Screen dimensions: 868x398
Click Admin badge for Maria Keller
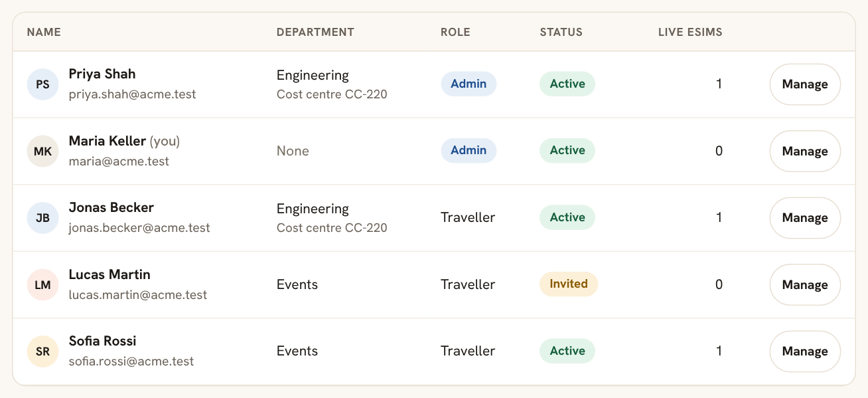(469, 150)
